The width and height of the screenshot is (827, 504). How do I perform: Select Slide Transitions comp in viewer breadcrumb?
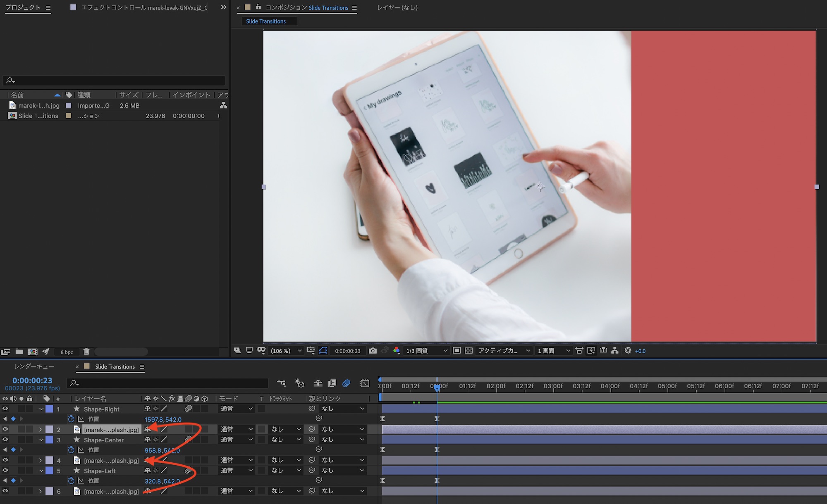coord(266,21)
